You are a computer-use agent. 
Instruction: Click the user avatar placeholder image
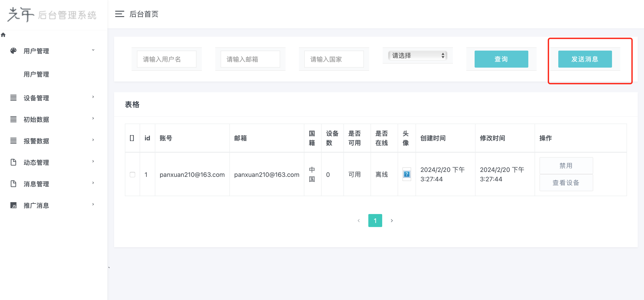[407, 174]
